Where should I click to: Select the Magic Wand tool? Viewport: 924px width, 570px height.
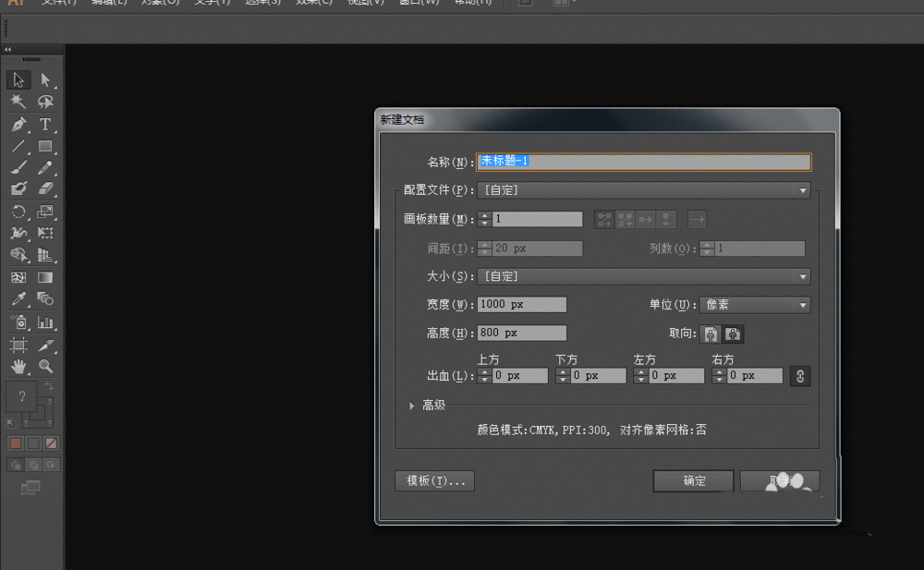point(18,103)
